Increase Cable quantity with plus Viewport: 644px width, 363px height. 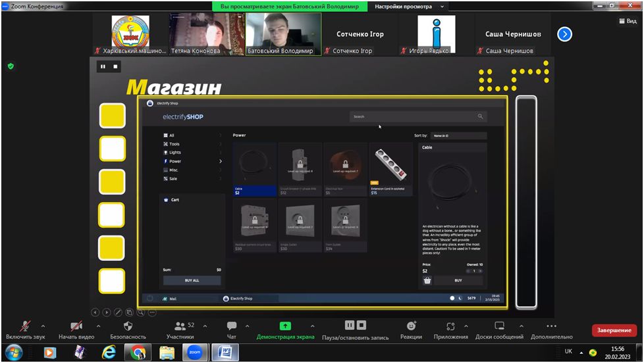point(480,271)
